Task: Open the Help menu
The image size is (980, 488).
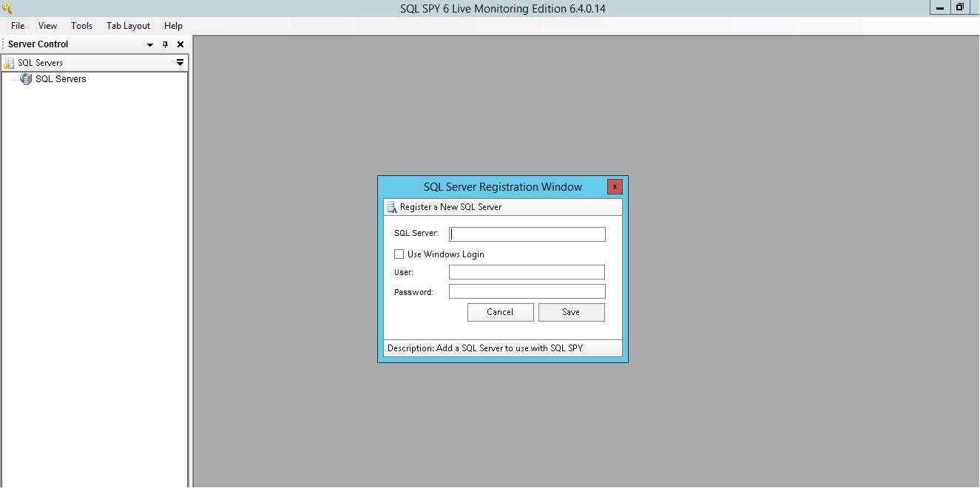Action: (173, 26)
